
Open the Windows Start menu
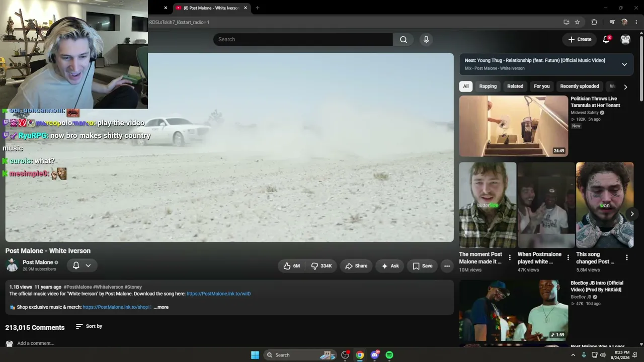coord(255,355)
